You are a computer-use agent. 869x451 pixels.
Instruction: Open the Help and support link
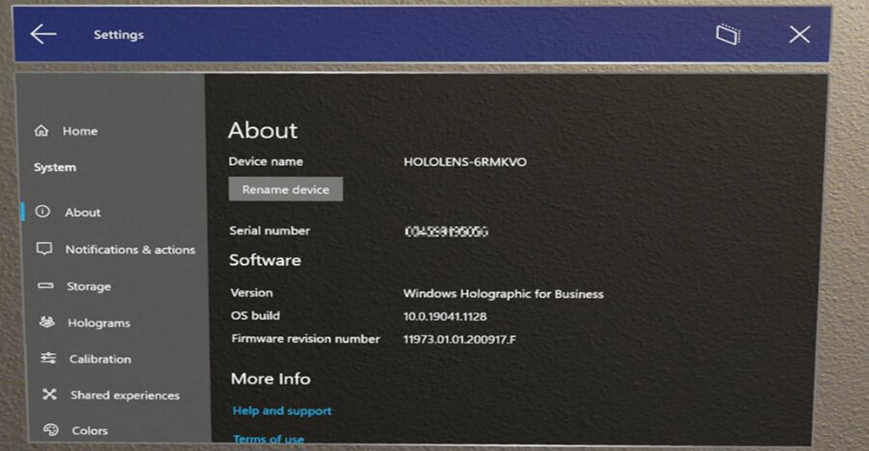282,411
